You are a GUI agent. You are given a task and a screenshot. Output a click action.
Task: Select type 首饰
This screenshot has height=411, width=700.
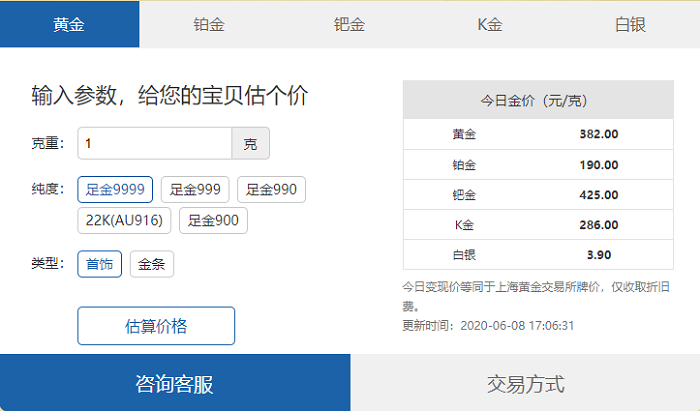tap(100, 264)
